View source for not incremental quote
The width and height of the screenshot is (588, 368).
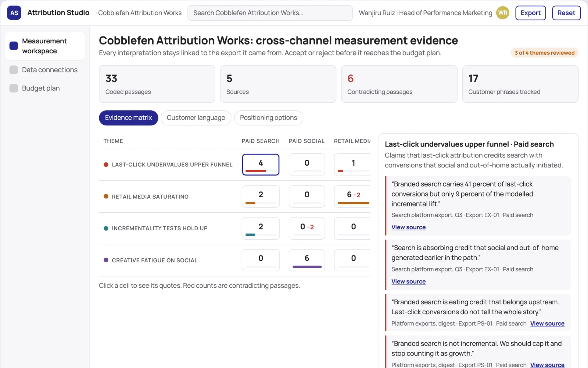pos(547,365)
